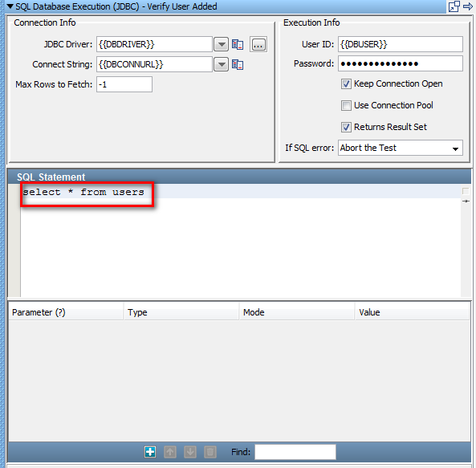
Task: Click the SQL text 'select * from users'
Action: (x=83, y=192)
